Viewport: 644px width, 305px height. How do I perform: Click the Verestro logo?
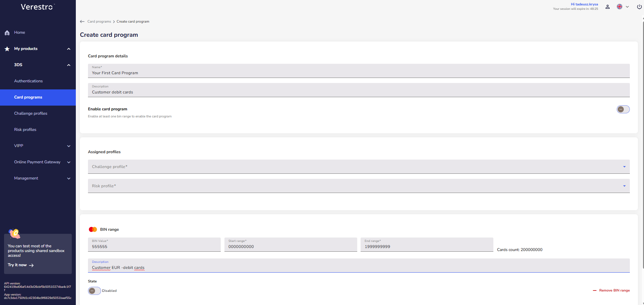pos(38,7)
